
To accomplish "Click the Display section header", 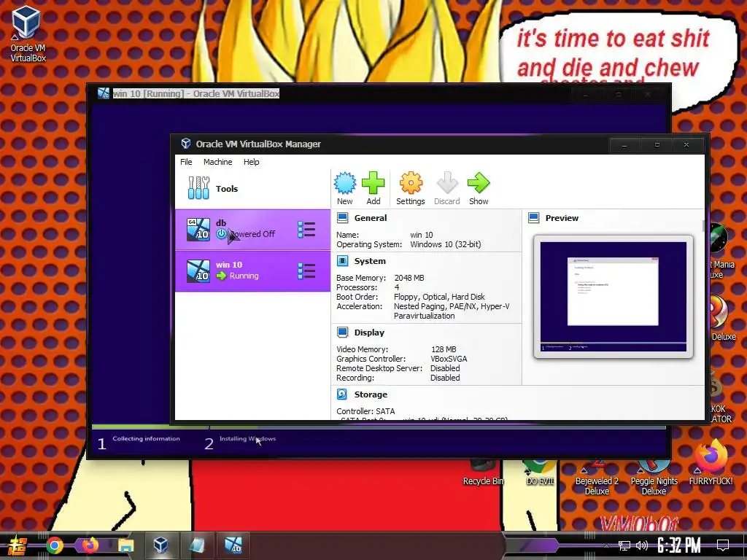I will pyautogui.click(x=369, y=332).
